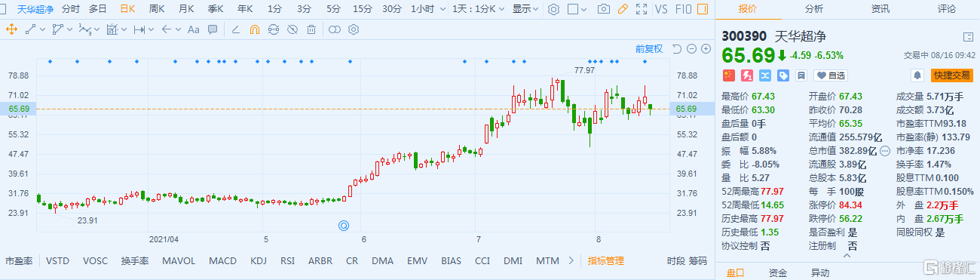The width and height of the screenshot is (980, 280).
Task: Open the 分析 analysis tab
Action: coord(813,9)
